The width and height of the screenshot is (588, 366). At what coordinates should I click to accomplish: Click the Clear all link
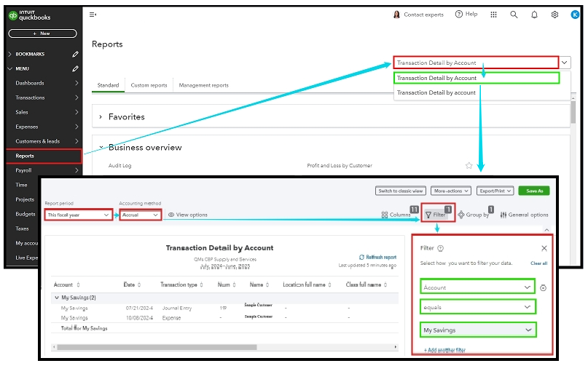tap(539, 263)
